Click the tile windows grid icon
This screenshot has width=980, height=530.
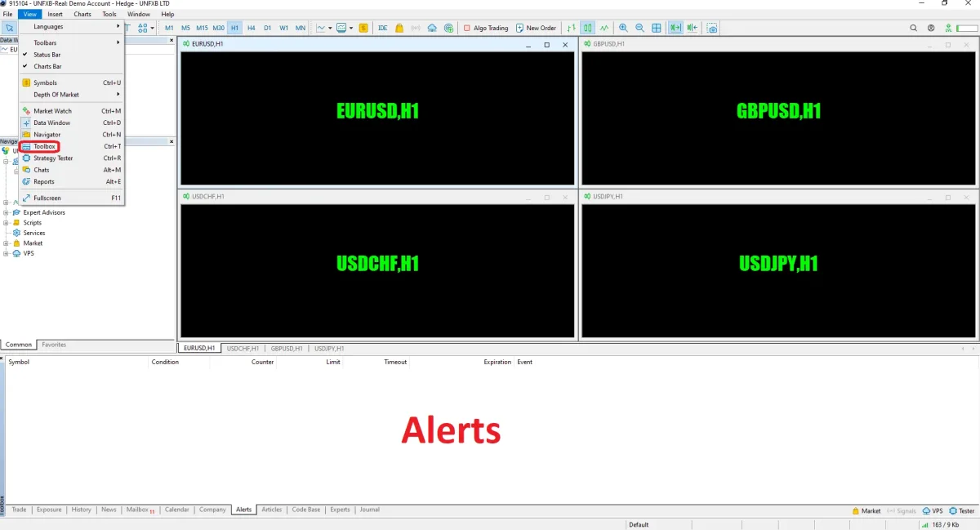657,28
